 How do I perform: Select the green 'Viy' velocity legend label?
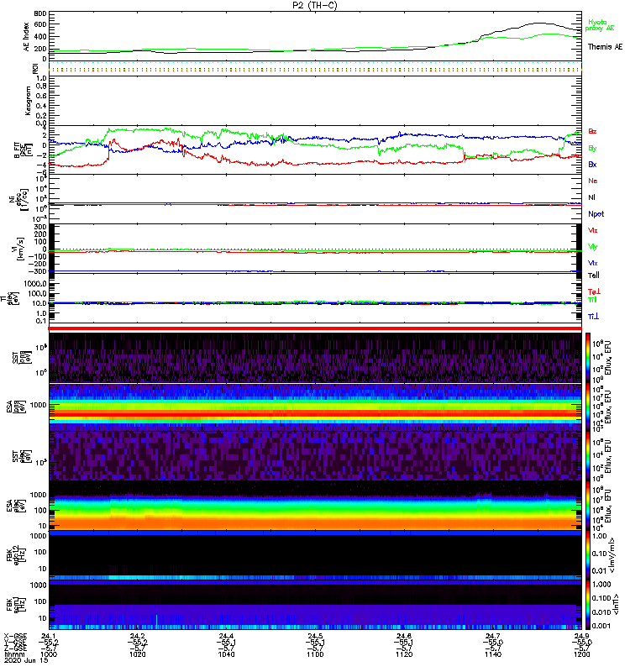(592, 247)
